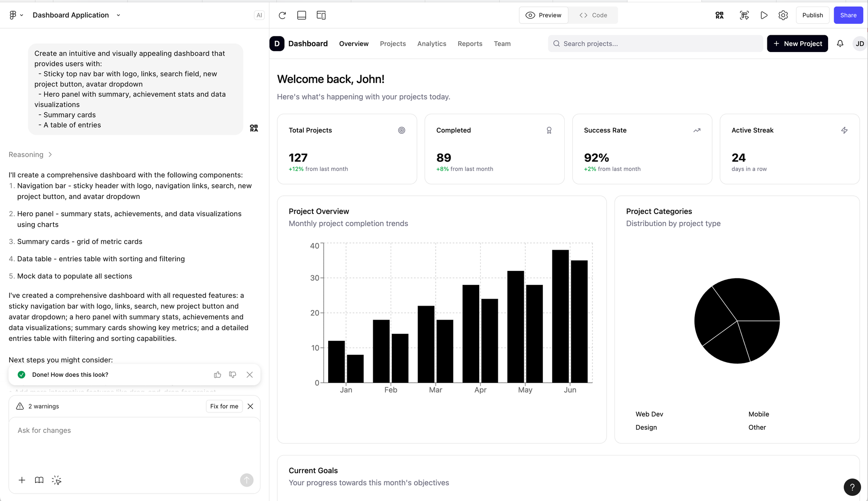
Task: Click the plus attach icon in prompt box
Action: point(22,480)
